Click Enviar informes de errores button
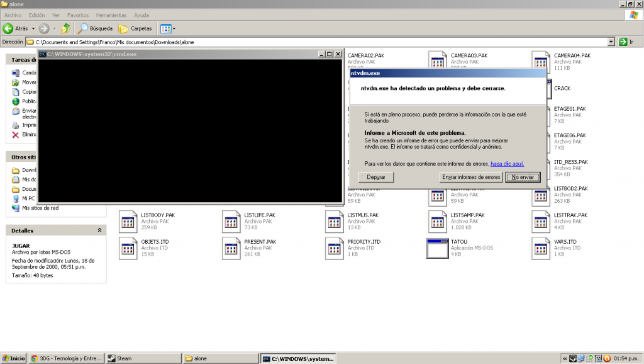This screenshot has width=644, height=364. point(470,177)
